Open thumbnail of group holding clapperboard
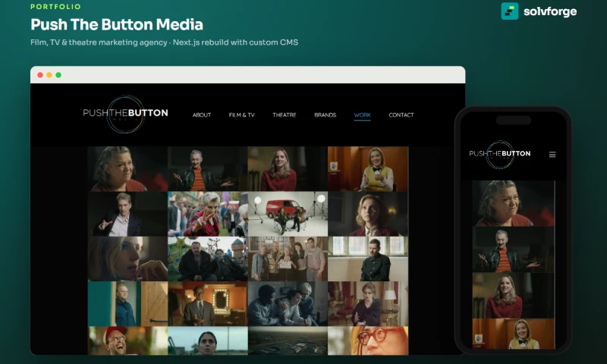This screenshot has height=364, width=607. pos(288,259)
